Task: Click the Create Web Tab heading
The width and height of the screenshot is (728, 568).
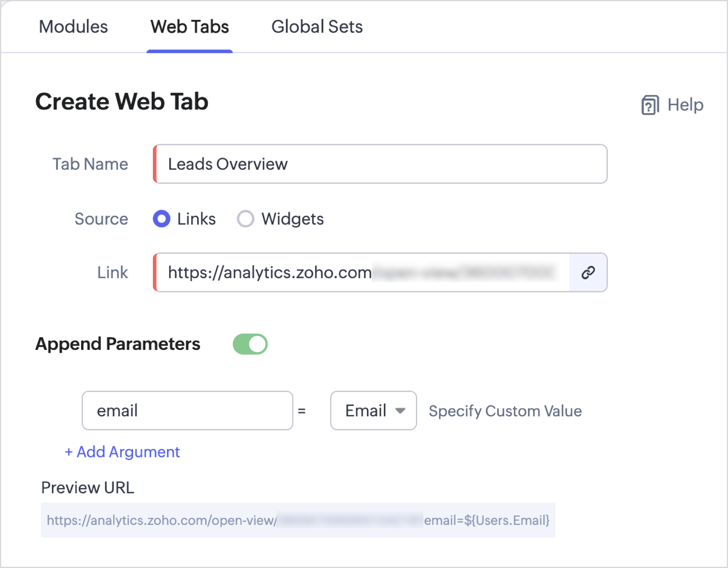Action: 122,102
